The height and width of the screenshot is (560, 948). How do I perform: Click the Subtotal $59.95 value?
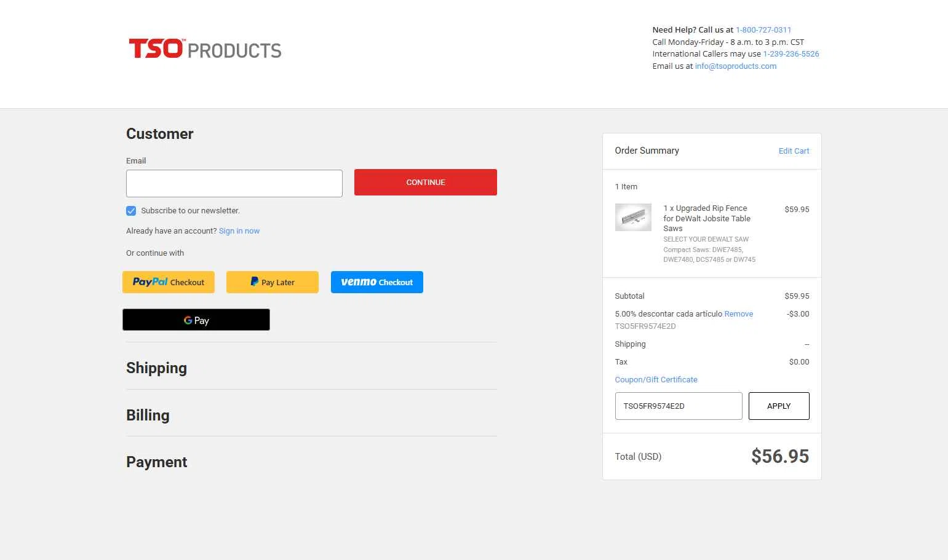pos(797,296)
